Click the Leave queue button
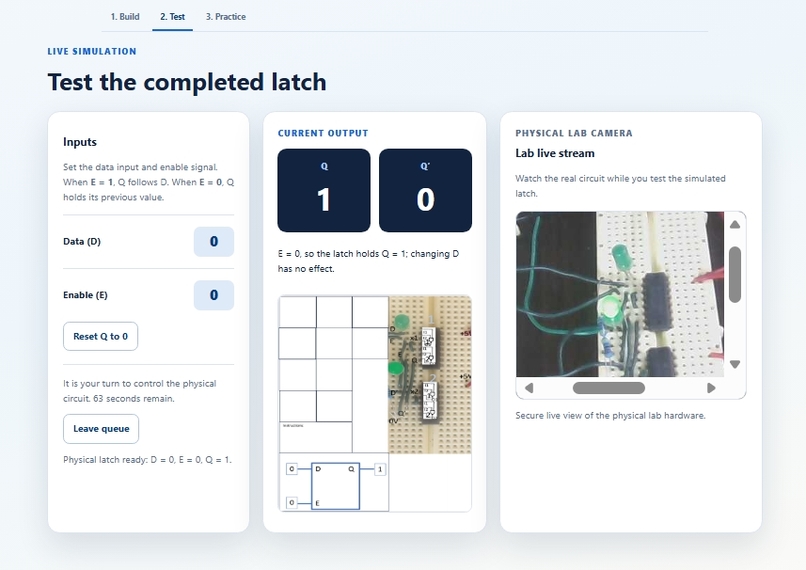 (x=101, y=429)
